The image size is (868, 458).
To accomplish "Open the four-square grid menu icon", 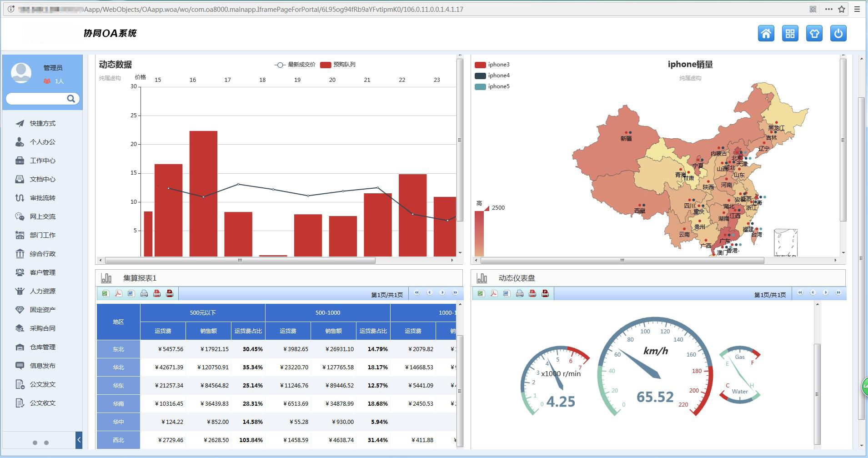I will [x=790, y=34].
